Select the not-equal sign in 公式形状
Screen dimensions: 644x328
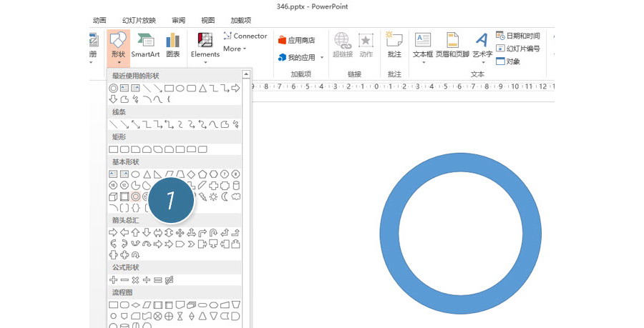[169, 280]
